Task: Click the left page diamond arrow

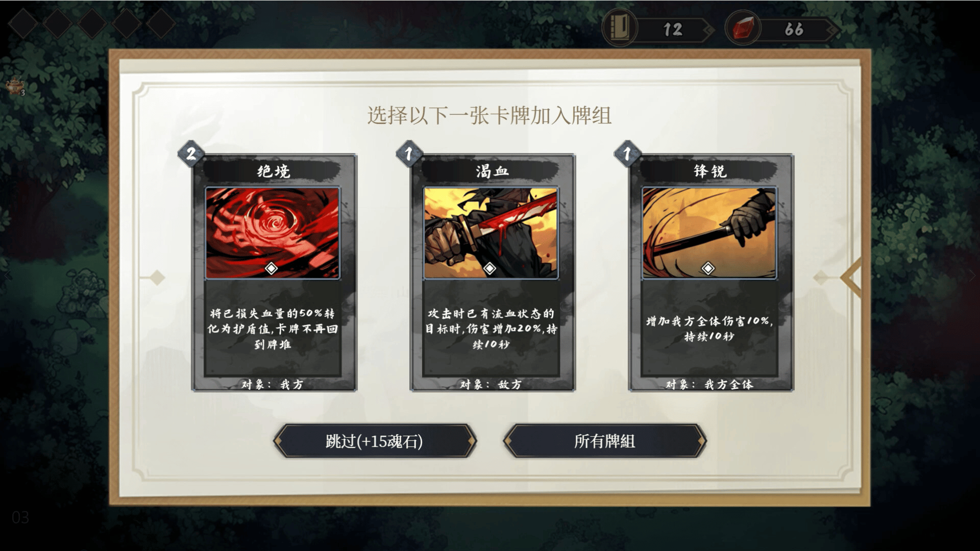Action: (157, 278)
